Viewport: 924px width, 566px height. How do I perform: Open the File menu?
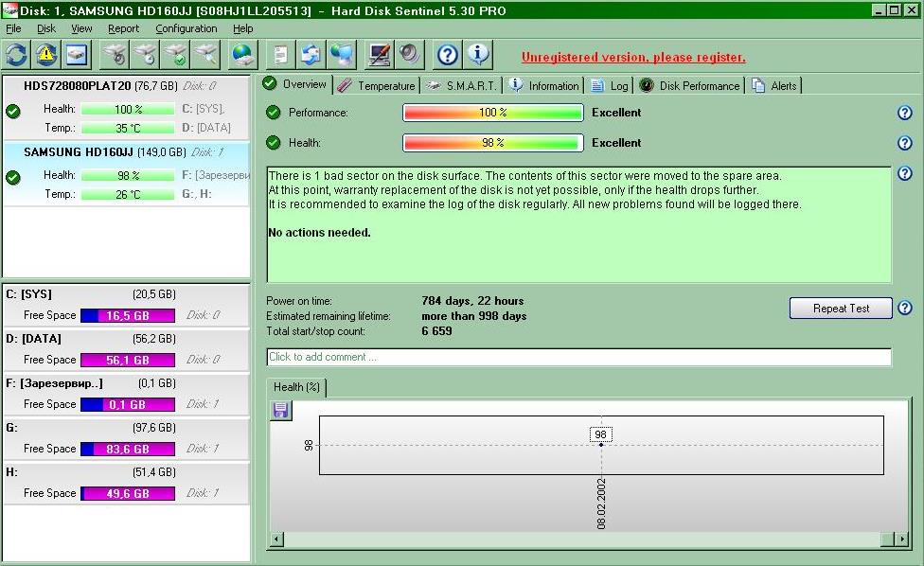click(13, 28)
